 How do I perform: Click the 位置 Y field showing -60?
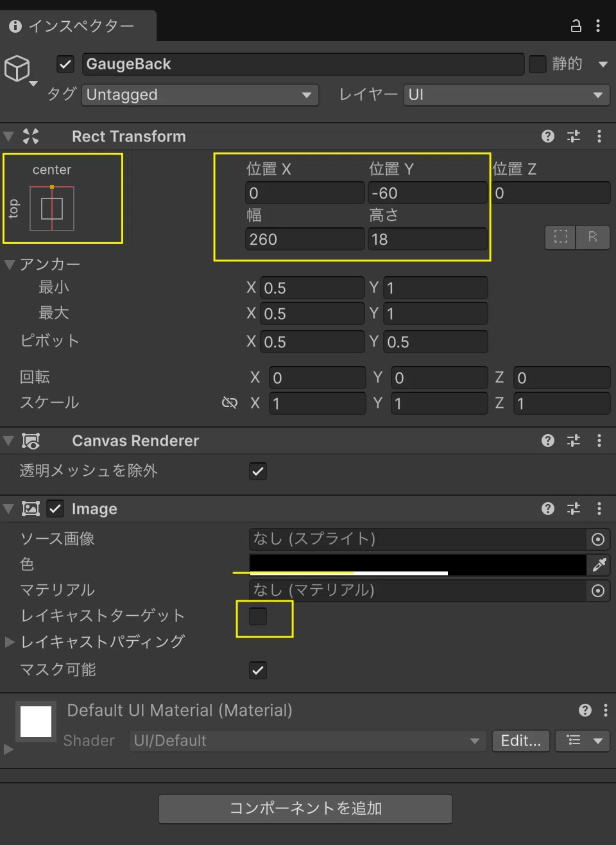[427, 193]
